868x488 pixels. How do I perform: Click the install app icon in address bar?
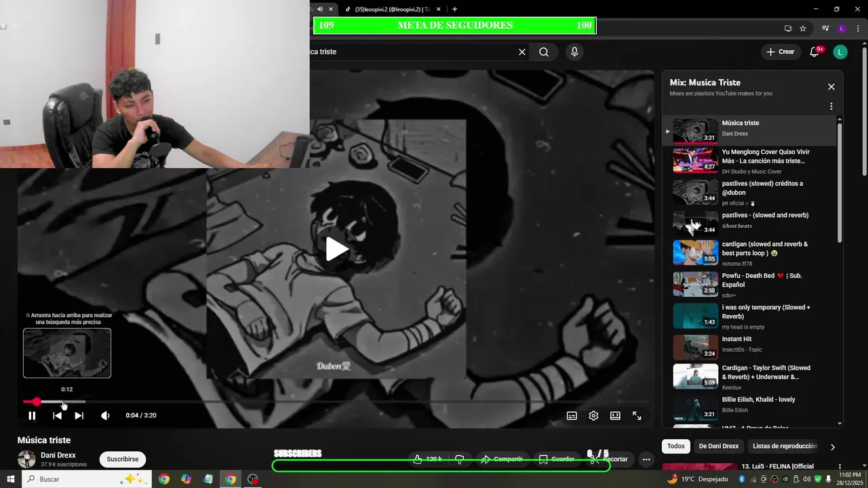tap(788, 28)
